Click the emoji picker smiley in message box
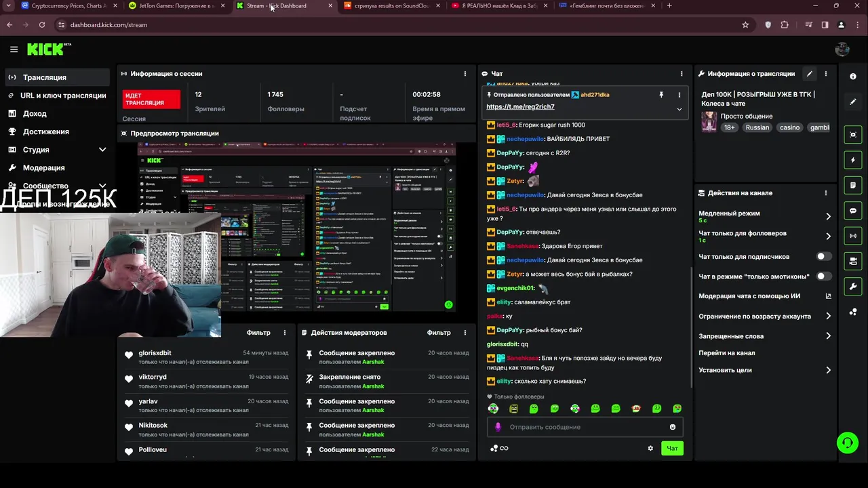The height and width of the screenshot is (488, 868). 673,427
